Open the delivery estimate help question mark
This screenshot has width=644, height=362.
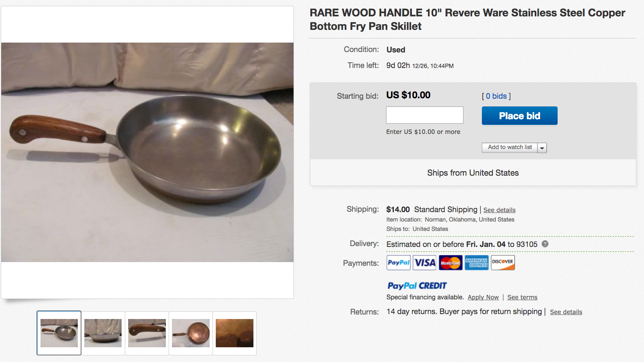tap(545, 244)
